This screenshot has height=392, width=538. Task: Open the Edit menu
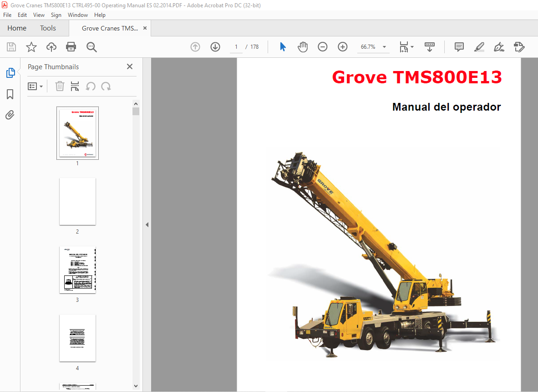point(22,15)
